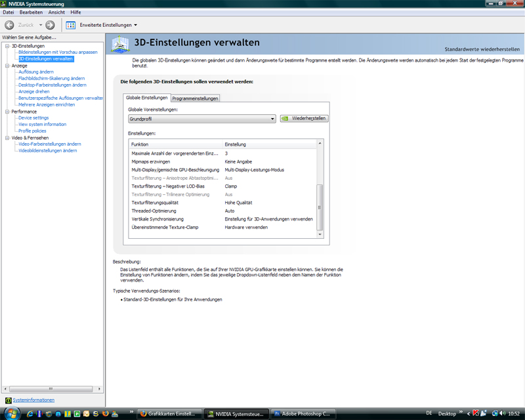
Task: Collapse the Anzeige tree node
Action: pyautogui.click(x=7, y=66)
